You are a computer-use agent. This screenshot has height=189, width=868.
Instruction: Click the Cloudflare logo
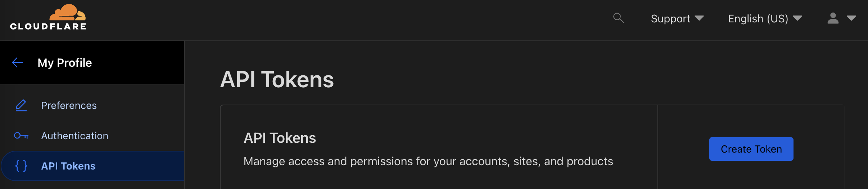[48, 17]
